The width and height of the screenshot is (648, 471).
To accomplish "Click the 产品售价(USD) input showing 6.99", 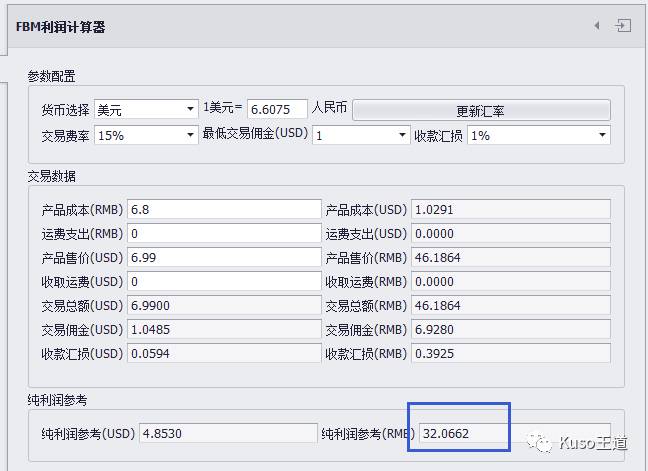I will [223, 258].
